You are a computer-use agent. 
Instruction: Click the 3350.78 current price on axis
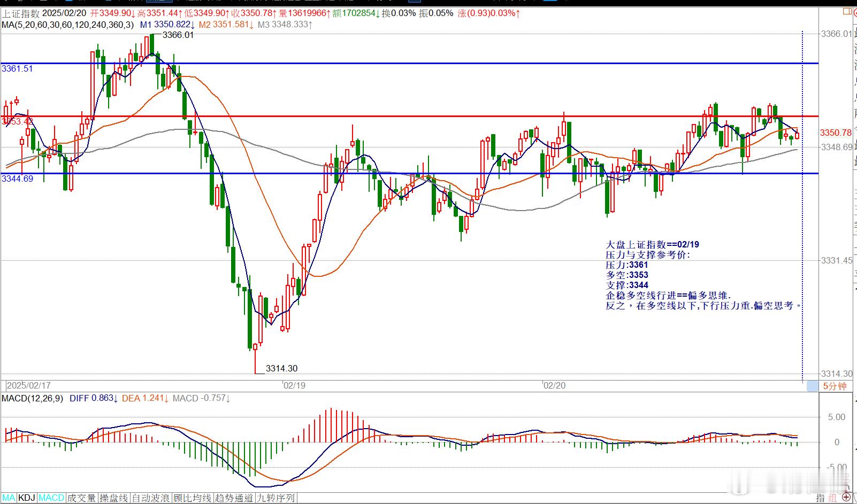pos(836,133)
